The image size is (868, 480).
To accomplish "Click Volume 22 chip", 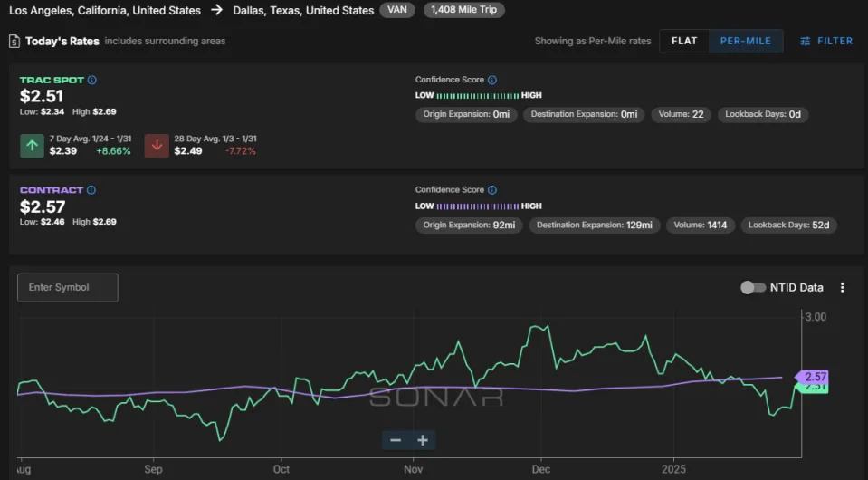I will (681, 115).
